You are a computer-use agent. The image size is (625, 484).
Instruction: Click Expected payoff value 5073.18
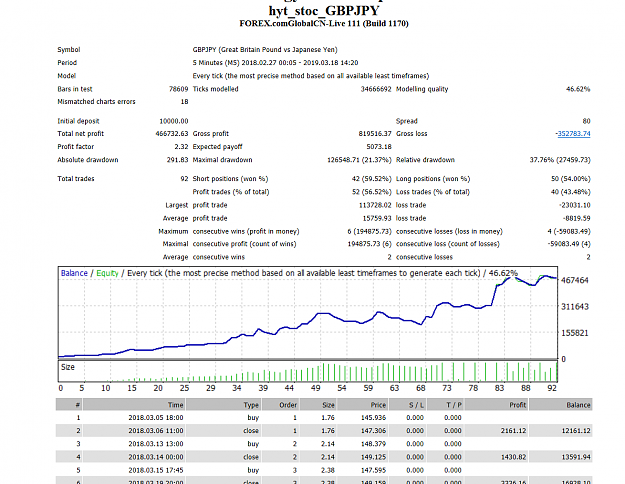379,147
